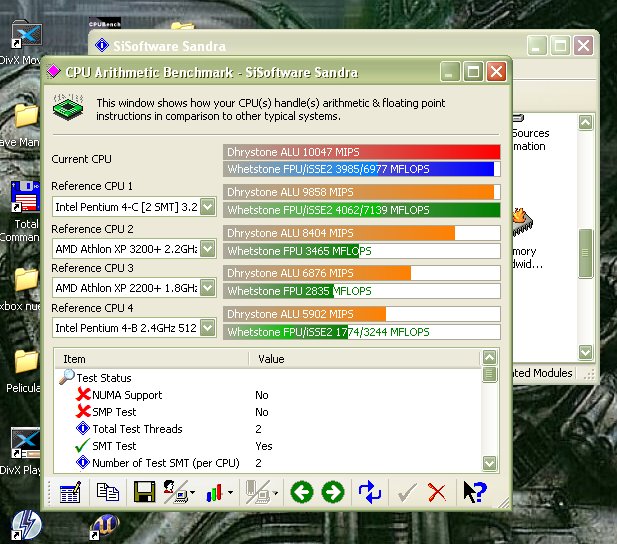
Task: Click the SiSoftware Sandra title bar icon
Action: coord(102,45)
